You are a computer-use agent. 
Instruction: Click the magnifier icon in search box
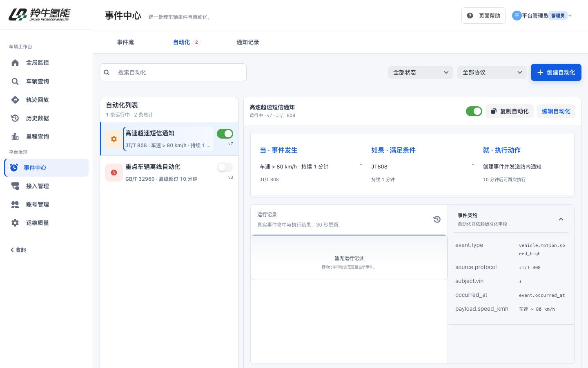point(107,72)
